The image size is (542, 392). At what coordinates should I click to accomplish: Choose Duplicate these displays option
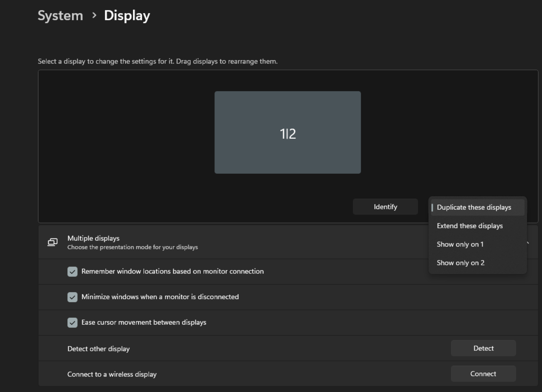pos(474,207)
